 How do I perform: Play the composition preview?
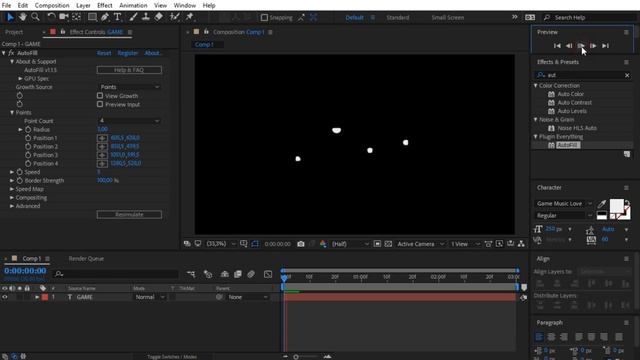pyautogui.click(x=581, y=46)
